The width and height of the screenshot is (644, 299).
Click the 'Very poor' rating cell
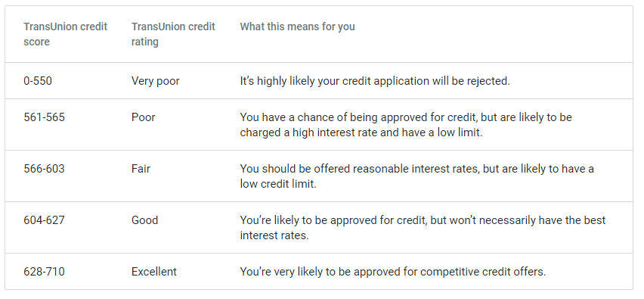pos(155,81)
